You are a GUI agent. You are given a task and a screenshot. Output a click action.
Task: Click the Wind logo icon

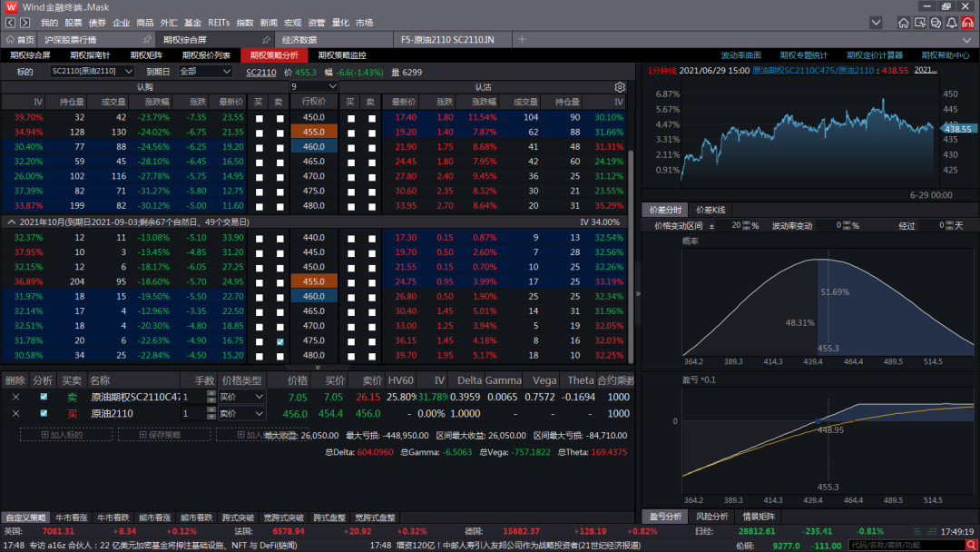(x=11, y=7)
